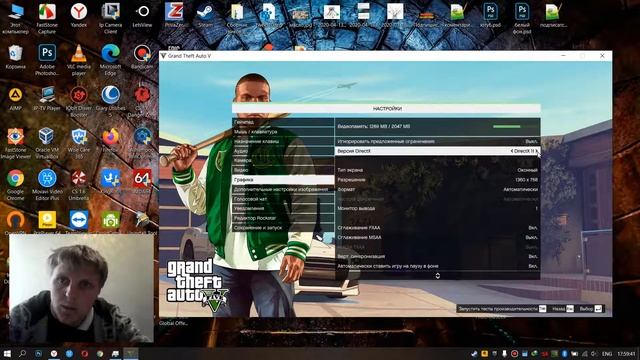Viewport: 640px width, 360px height.
Task: Launch the Yandex browser desktop shortcut
Action: [x=79, y=16]
